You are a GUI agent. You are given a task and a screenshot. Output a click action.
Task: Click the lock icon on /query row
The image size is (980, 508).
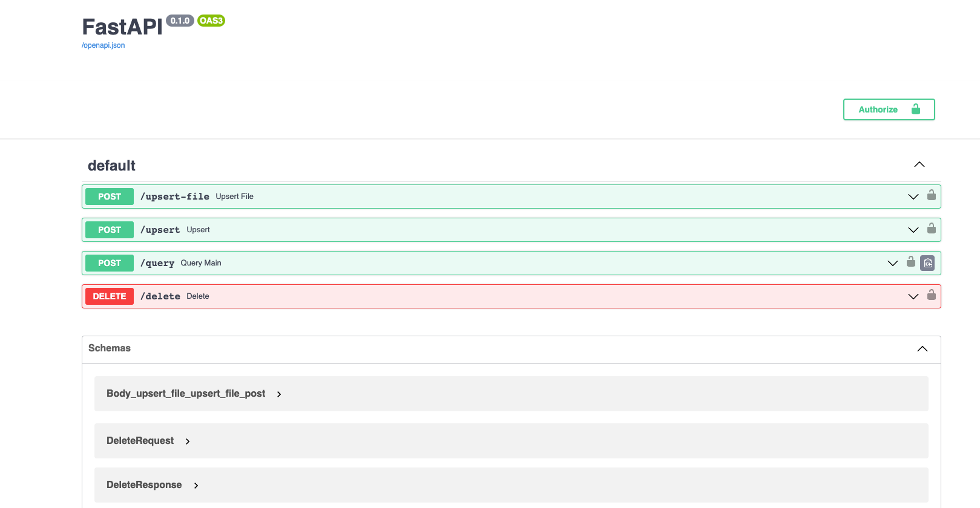[x=911, y=261]
